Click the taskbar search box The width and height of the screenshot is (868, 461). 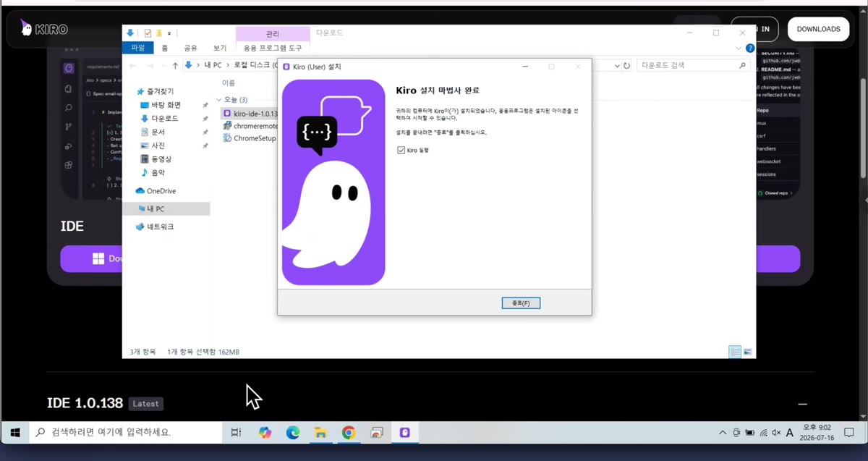[126, 433]
